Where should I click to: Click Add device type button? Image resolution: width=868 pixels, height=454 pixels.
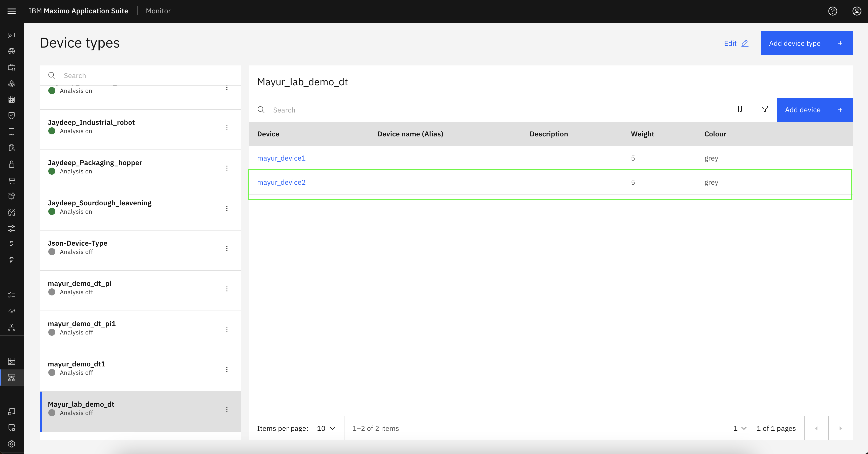pos(807,43)
